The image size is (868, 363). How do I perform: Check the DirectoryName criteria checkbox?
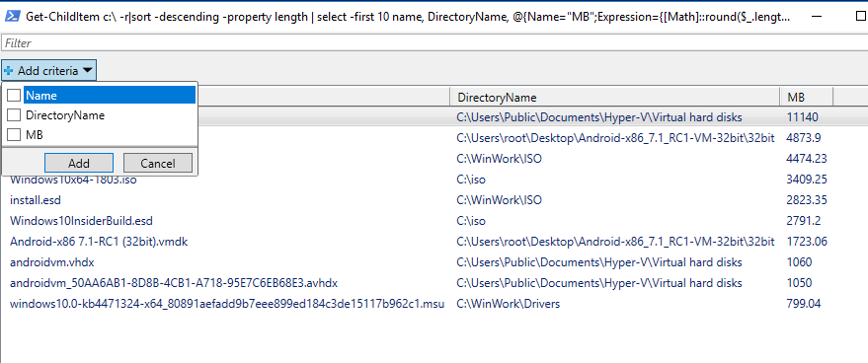[15, 115]
